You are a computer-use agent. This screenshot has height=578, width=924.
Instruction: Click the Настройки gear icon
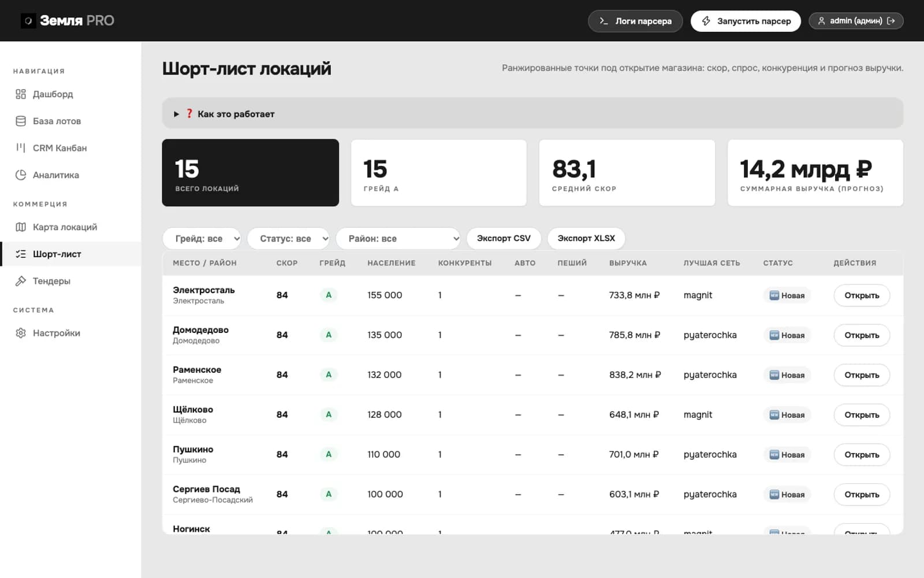21,333
